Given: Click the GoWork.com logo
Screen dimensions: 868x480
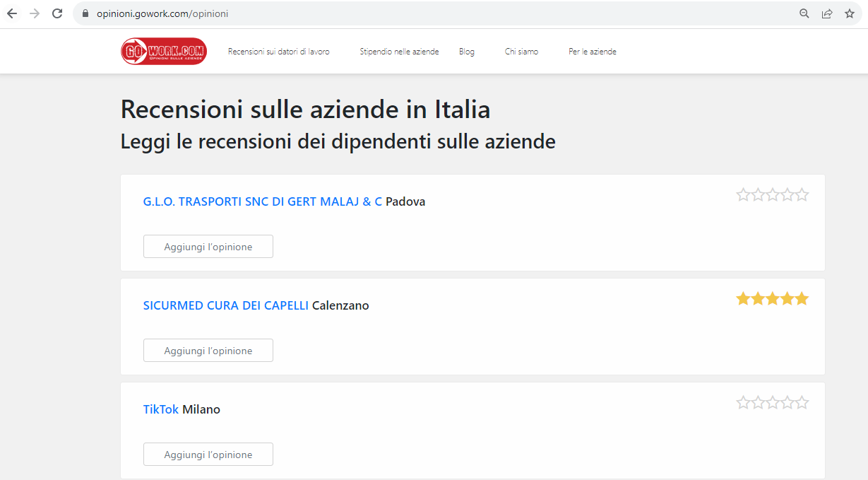Looking at the screenshot, I should [x=164, y=52].
